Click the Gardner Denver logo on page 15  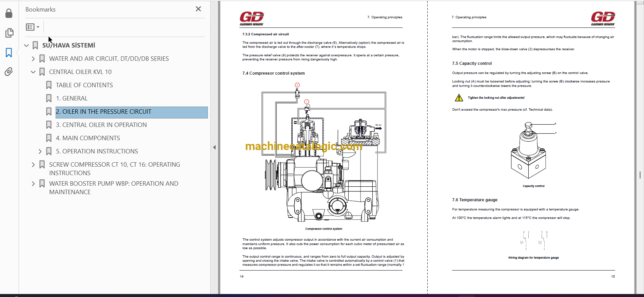pos(603,18)
